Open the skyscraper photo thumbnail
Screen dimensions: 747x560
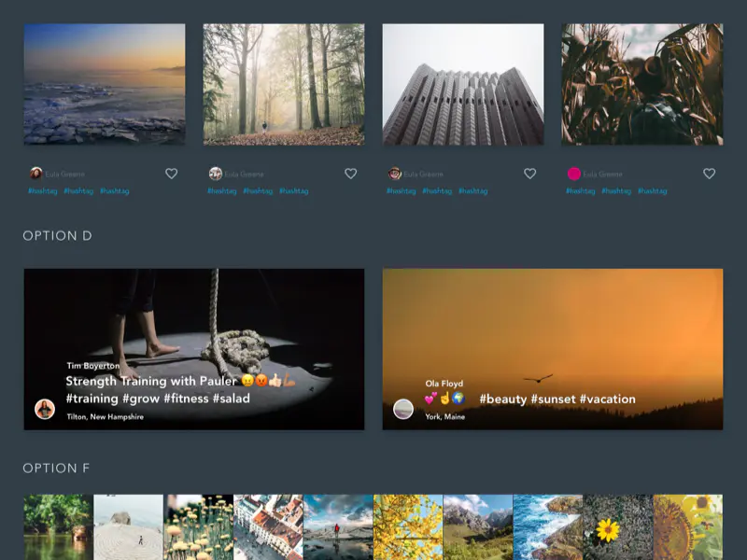point(462,84)
